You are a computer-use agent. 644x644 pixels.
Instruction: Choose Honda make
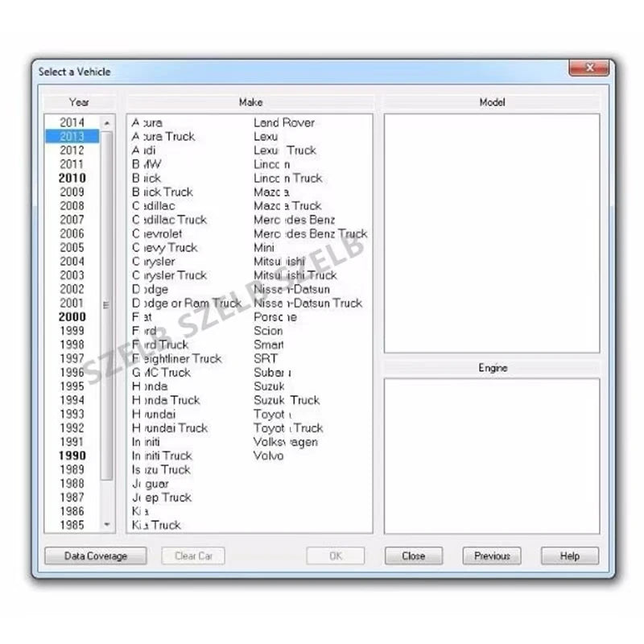click(150, 386)
